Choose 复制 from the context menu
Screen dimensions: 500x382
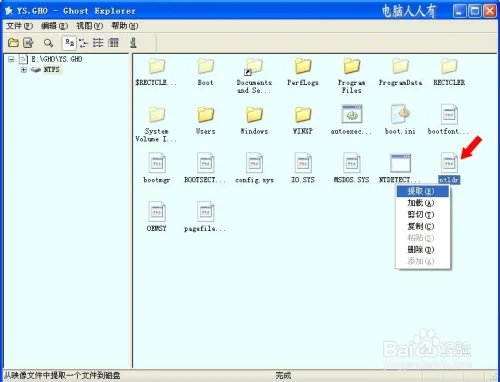click(423, 226)
